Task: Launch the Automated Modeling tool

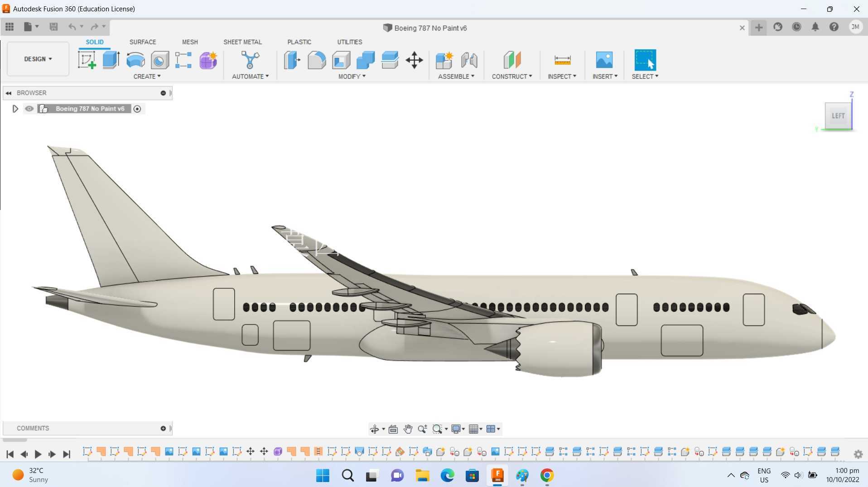Action: [x=250, y=60]
